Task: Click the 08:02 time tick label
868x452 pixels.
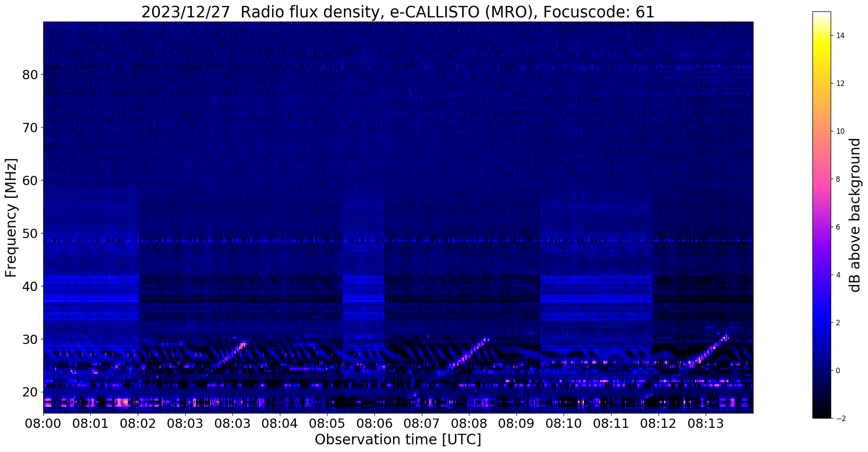Action: tap(138, 423)
